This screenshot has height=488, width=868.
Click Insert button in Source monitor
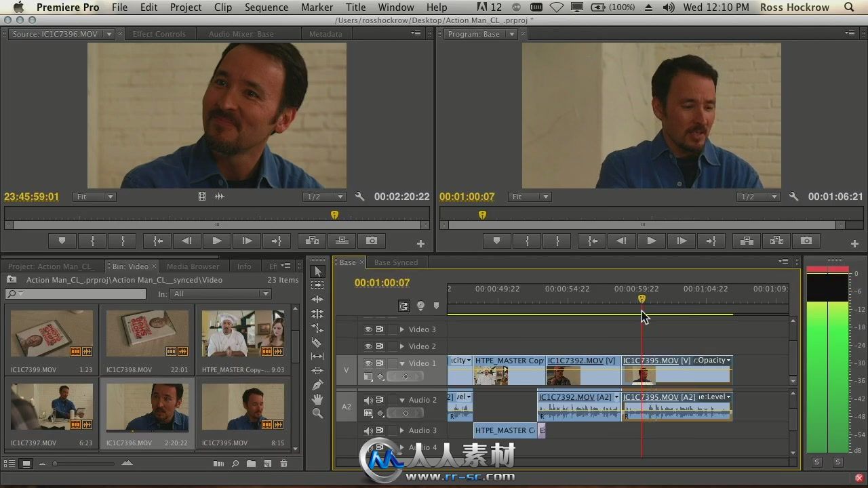click(x=312, y=241)
